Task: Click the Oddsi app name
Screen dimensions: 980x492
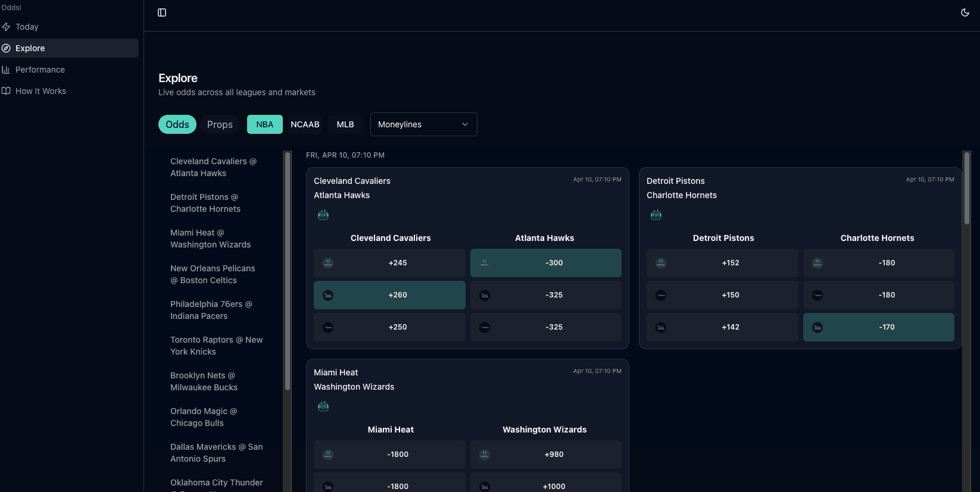Action: (x=11, y=7)
